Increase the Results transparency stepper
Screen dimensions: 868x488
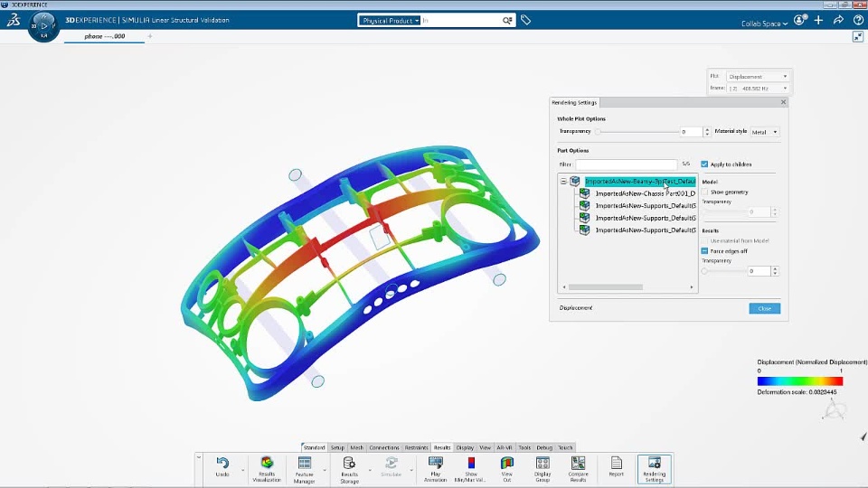(x=775, y=268)
